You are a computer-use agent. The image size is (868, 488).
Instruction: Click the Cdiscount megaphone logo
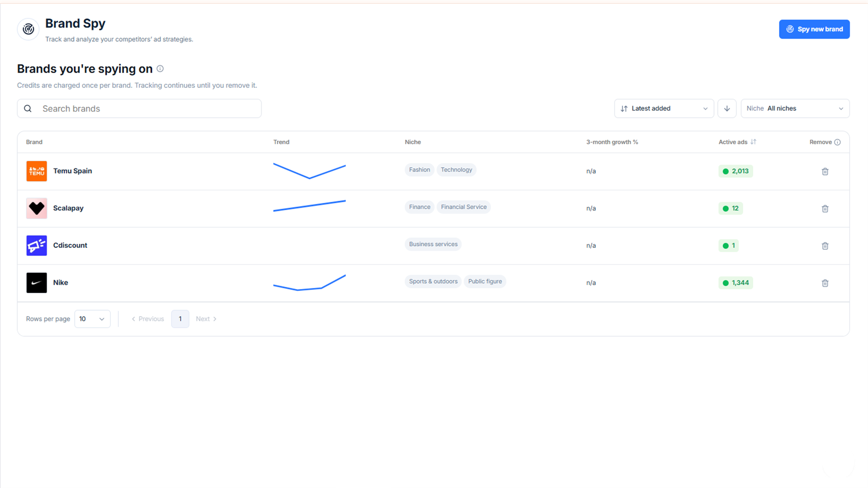[x=36, y=246]
